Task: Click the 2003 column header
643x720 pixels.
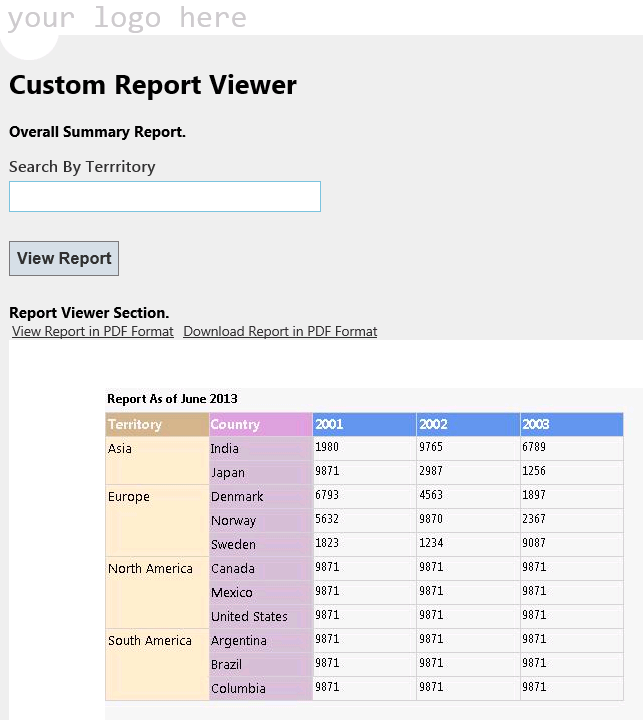Action: 572,424
